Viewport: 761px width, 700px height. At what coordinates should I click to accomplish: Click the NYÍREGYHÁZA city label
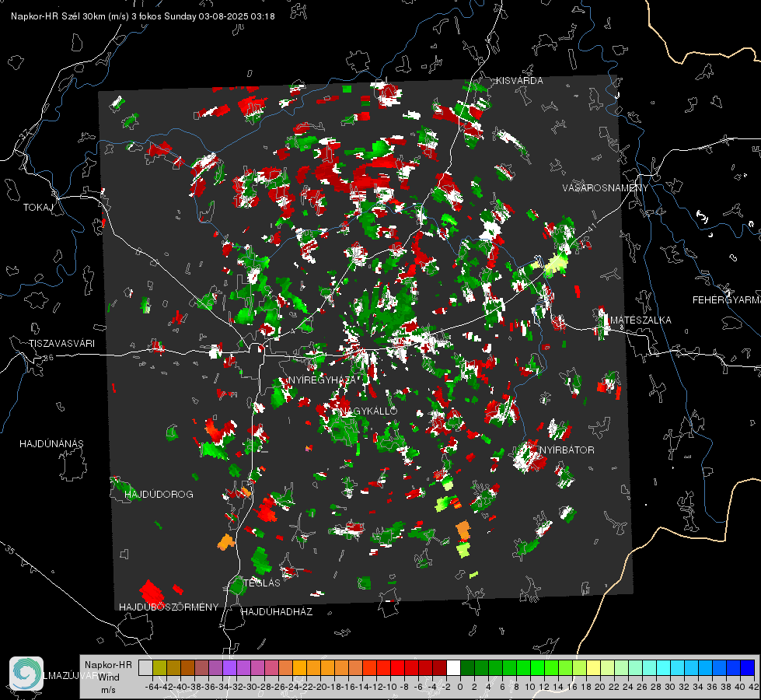coord(322,380)
